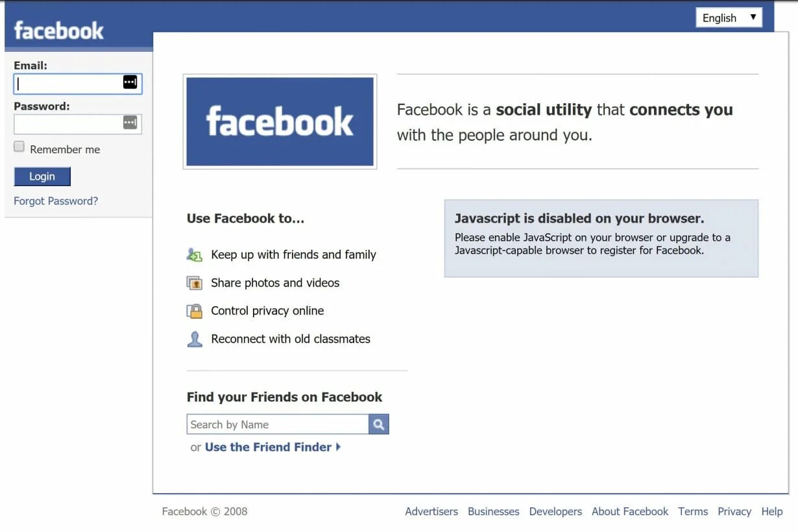Open the Forgot Password? link

pyautogui.click(x=56, y=201)
